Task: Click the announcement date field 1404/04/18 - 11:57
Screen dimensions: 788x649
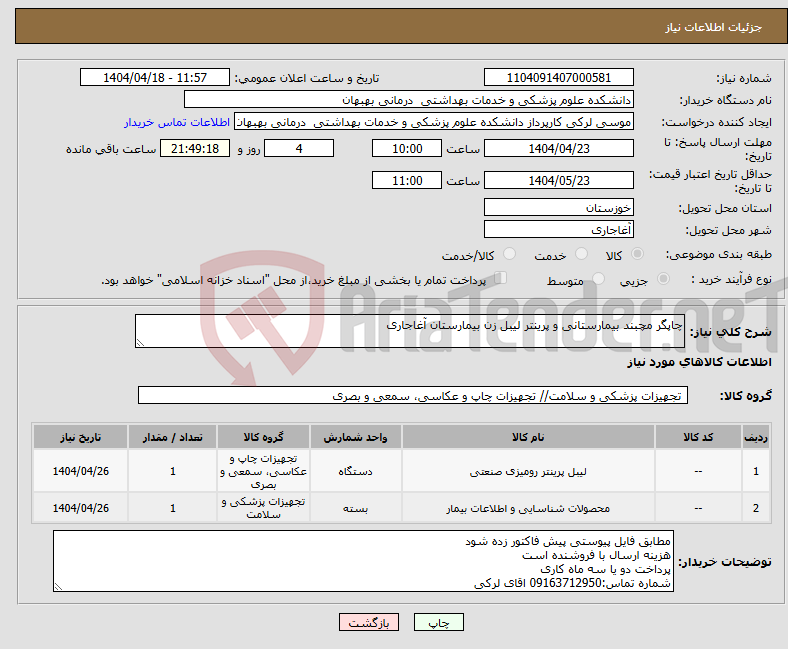Action: [x=155, y=77]
